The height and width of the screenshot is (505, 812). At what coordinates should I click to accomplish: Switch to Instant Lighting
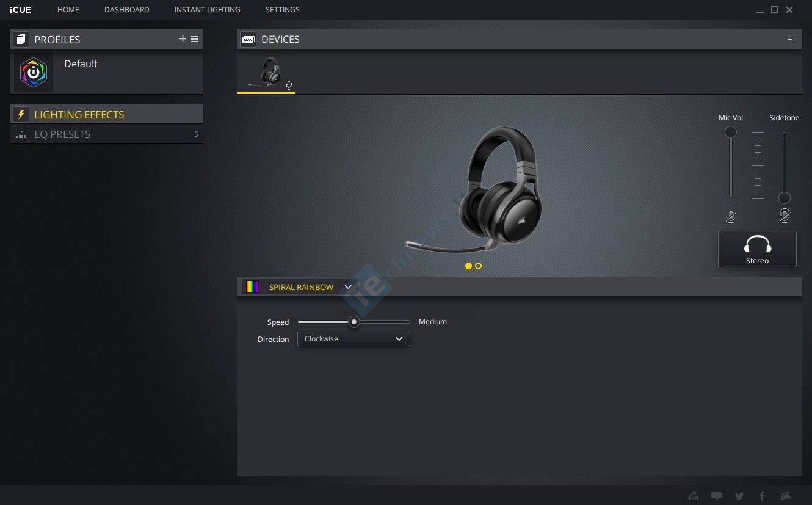click(x=208, y=10)
